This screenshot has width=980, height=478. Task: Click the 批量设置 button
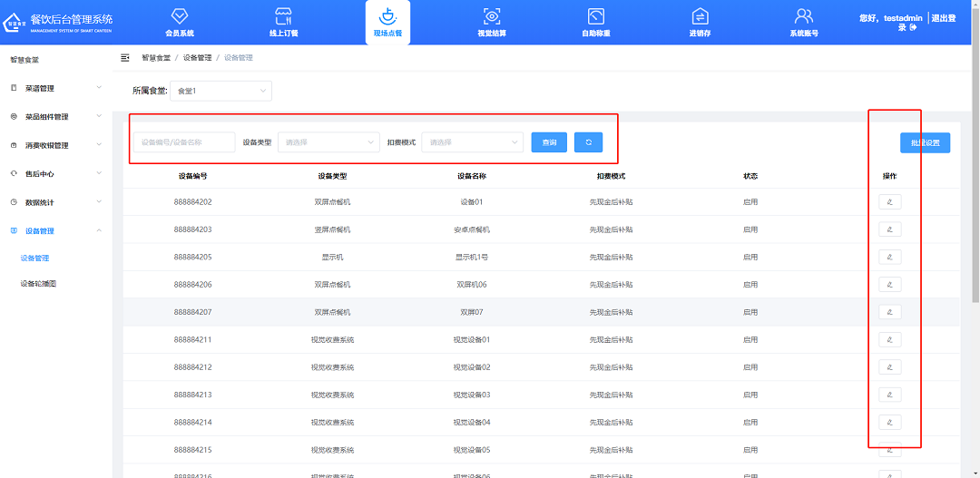[925, 142]
